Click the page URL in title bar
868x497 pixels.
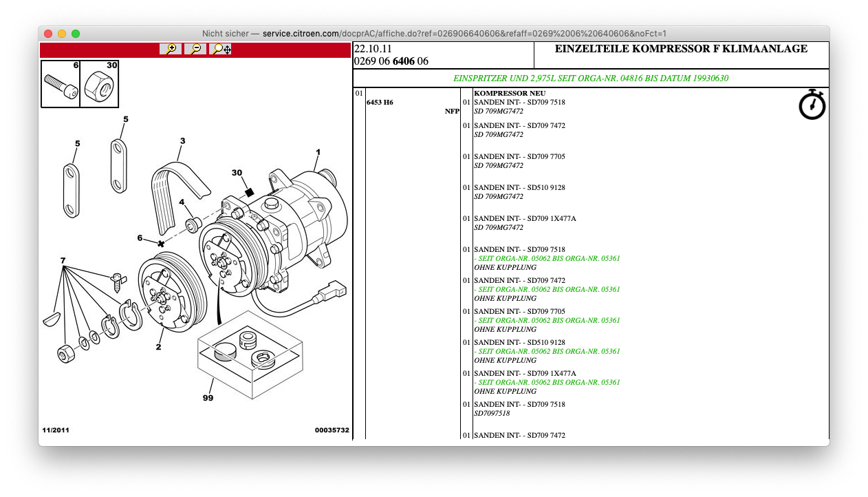(x=464, y=33)
